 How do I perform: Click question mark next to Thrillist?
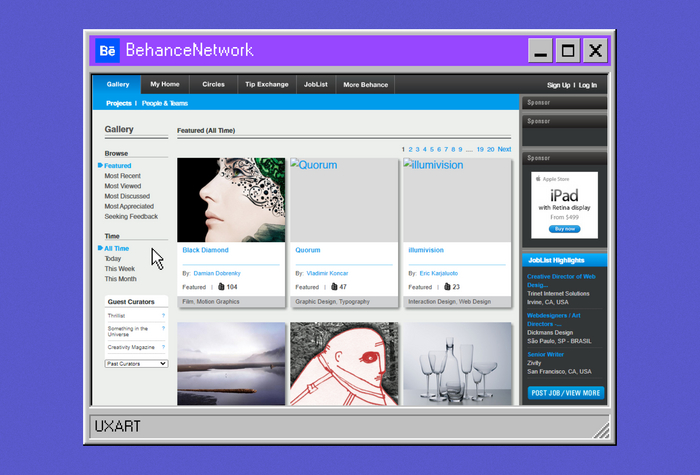click(x=163, y=316)
